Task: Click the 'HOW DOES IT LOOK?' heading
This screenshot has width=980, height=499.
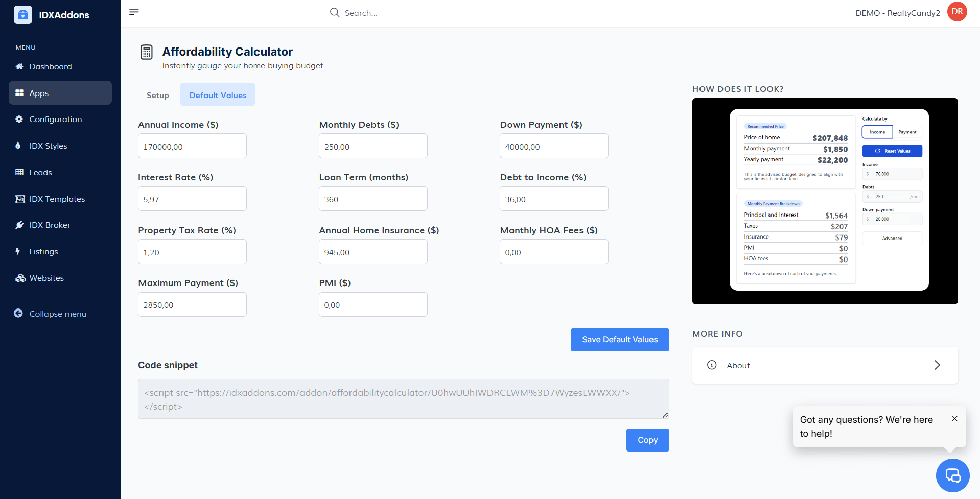Action: pyautogui.click(x=738, y=89)
